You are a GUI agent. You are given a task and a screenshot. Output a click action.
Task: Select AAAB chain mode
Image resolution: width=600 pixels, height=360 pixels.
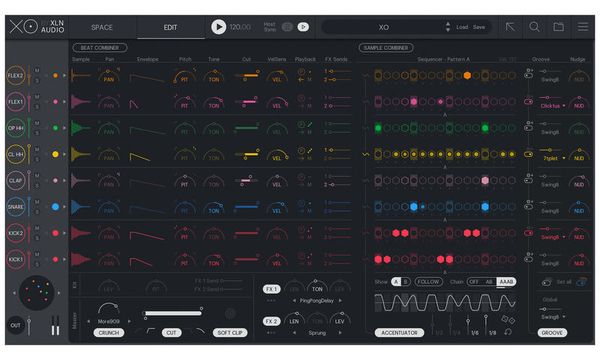tap(506, 282)
